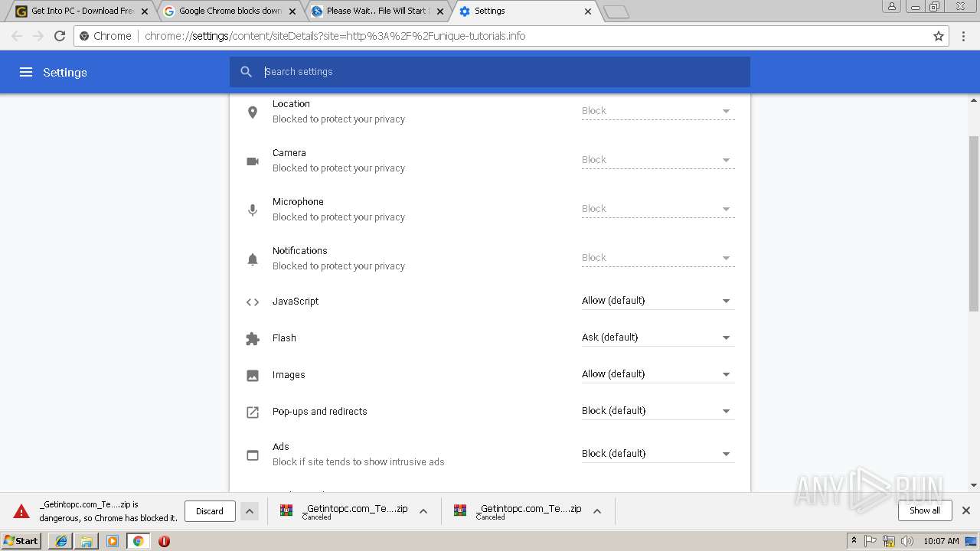The width and height of the screenshot is (980, 551).
Task: Close the Settings tab
Action: (x=588, y=11)
